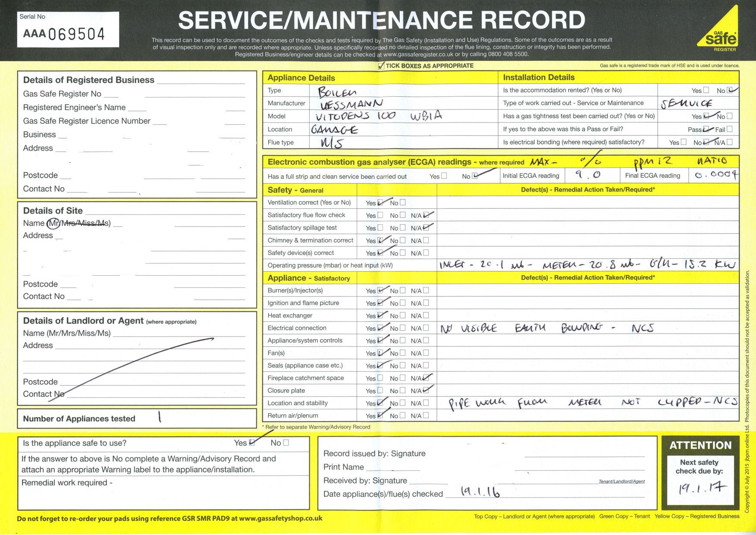
Task: Tick the No box for 'Is the appliance safe to use?'
Action: pyautogui.click(x=286, y=443)
